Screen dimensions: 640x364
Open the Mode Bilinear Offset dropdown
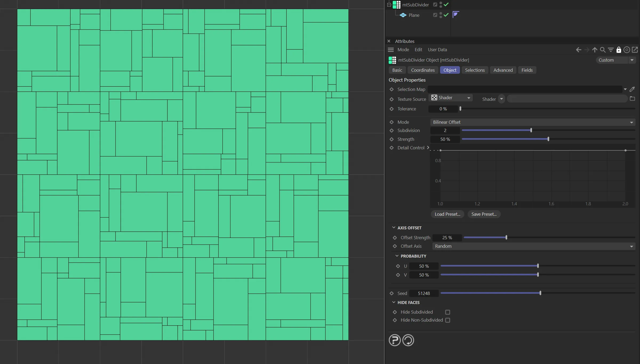533,122
